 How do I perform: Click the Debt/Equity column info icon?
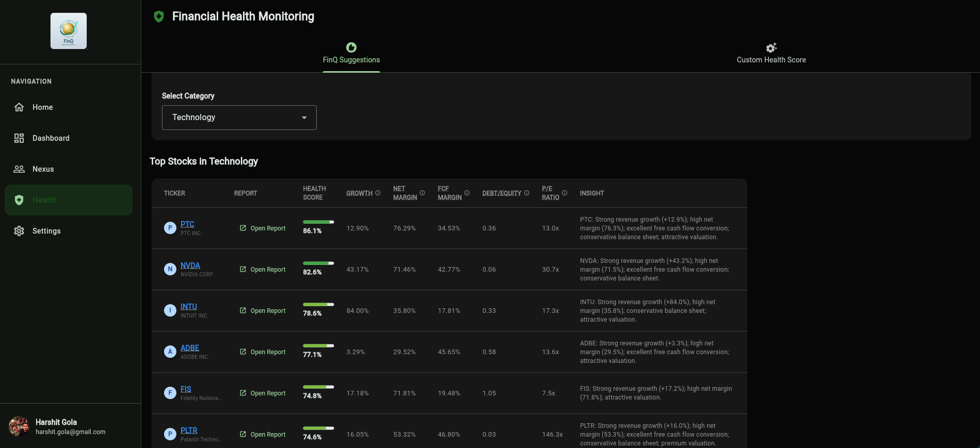pyautogui.click(x=527, y=193)
